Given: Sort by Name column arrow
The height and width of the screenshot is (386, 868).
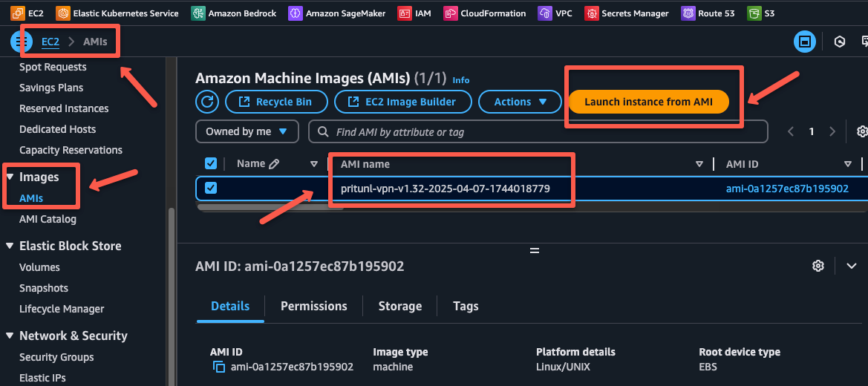Looking at the screenshot, I should click(x=314, y=164).
